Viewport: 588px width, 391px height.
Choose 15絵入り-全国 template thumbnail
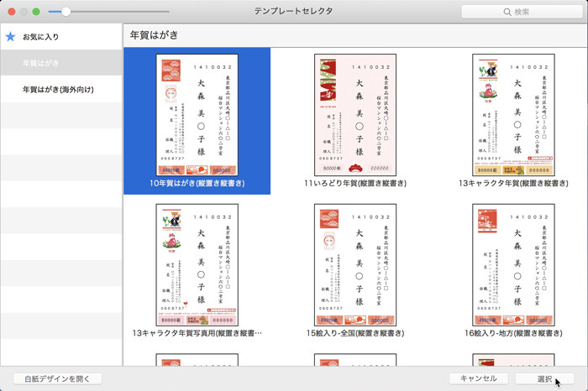point(354,264)
